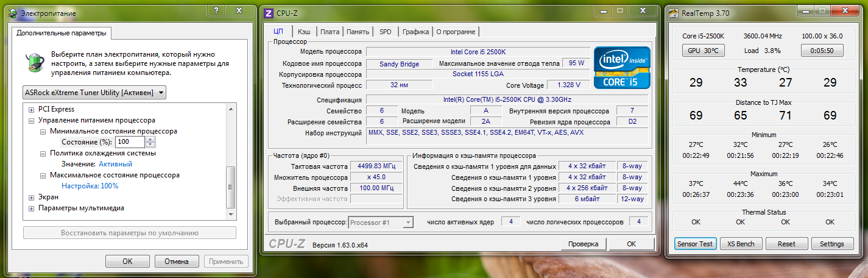Viewport: 868px width, 278px height.
Task: Open the SPD tab in CPU-Z
Action: click(386, 32)
